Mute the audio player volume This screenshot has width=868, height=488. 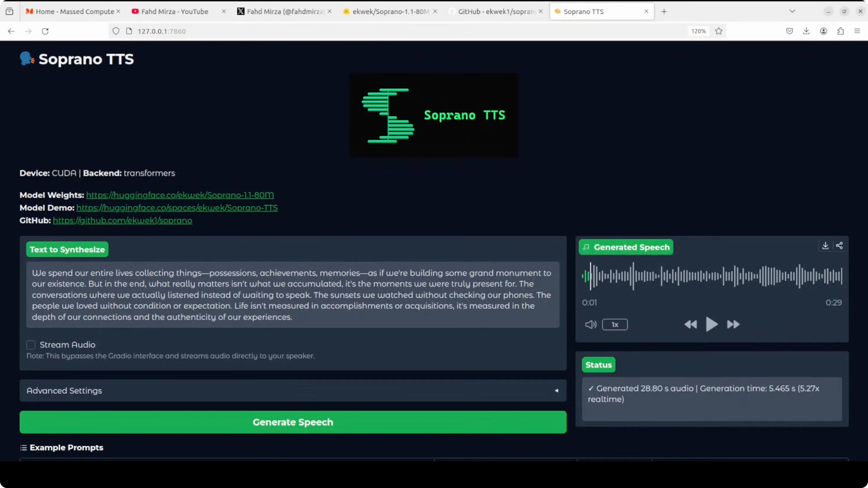590,325
